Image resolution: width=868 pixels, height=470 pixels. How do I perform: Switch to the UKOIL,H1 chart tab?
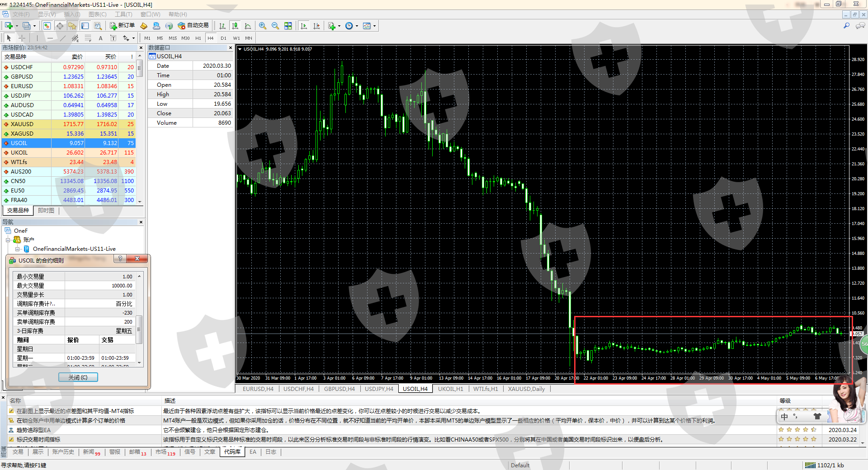450,389
